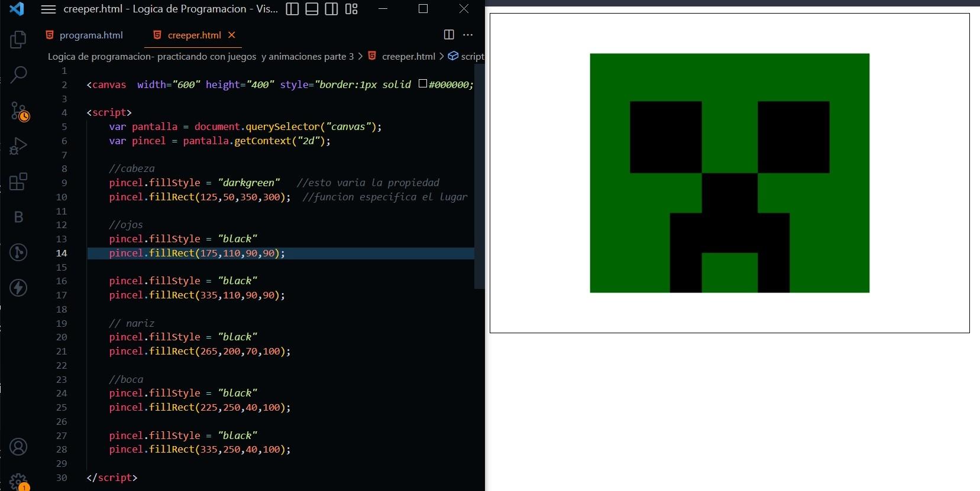Click 'var pantalla' declaration line

click(x=245, y=126)
